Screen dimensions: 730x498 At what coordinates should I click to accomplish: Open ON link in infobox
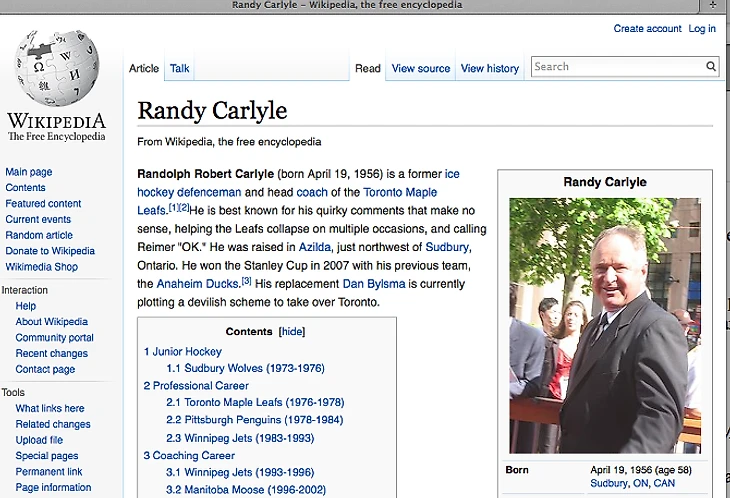(641, 483)
